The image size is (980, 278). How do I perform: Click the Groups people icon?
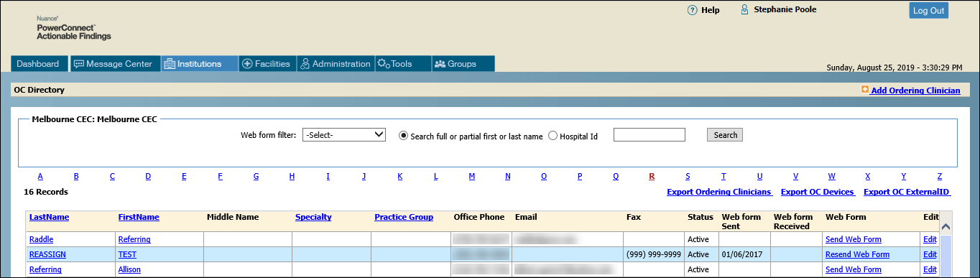coord(440,64)
